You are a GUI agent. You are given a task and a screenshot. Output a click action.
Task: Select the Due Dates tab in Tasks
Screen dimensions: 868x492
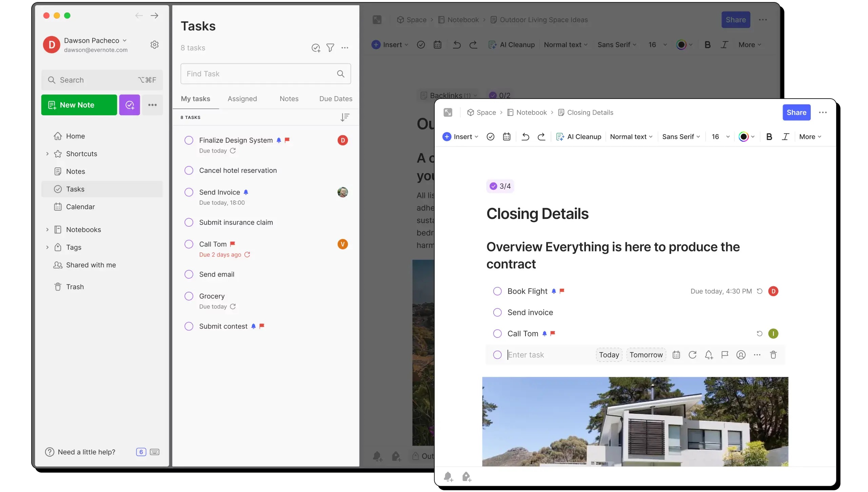pyautogui.click(x=336, y=98)
